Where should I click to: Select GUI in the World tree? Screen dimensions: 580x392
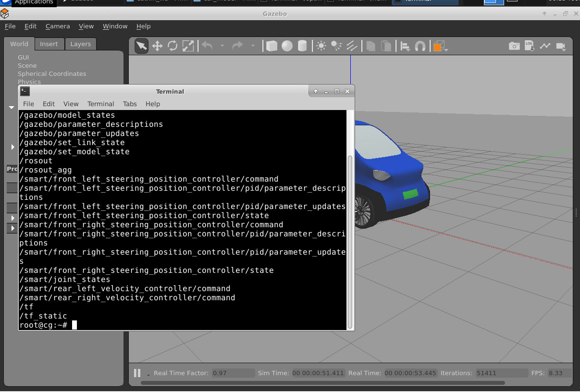23,57
